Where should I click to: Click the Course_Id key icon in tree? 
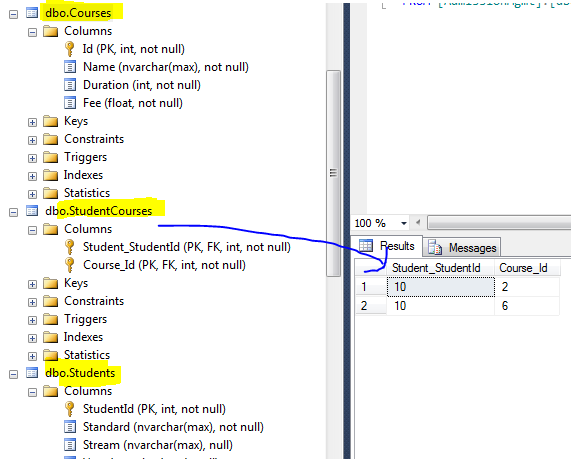70,265
